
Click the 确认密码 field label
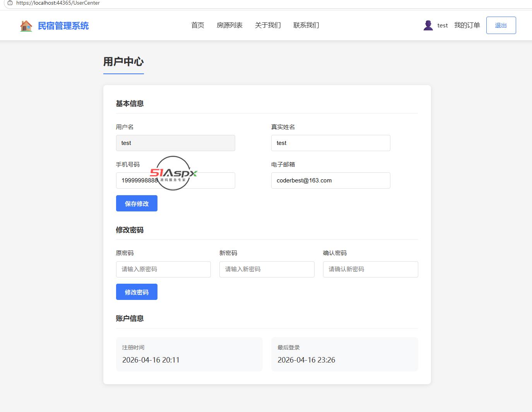[335, 253]
